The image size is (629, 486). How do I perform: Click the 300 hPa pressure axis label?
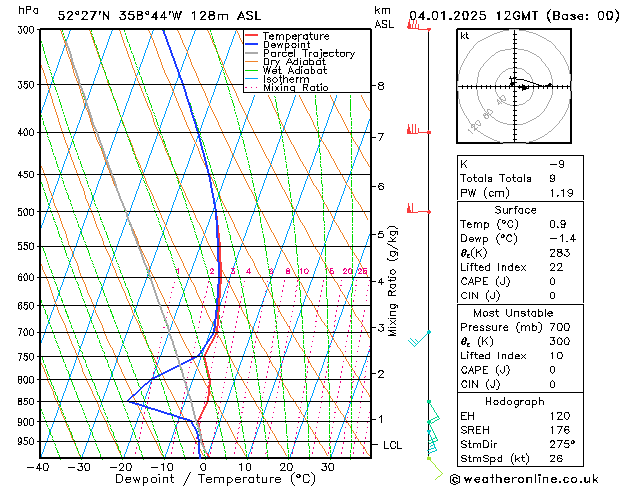pyautogui.click(x=28, y=30)
